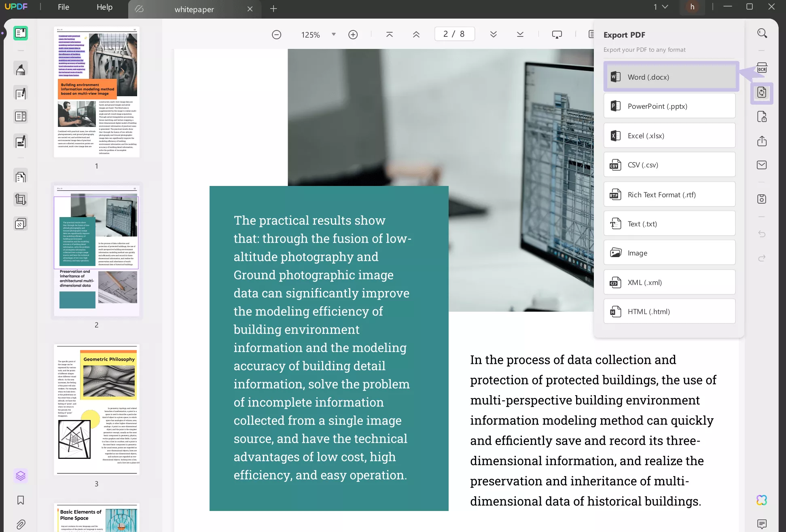This screenshot has height=532, width=786.
Task: Select the Comment highlighter tool
Action: pyautogui.click(x=21, y=70)
